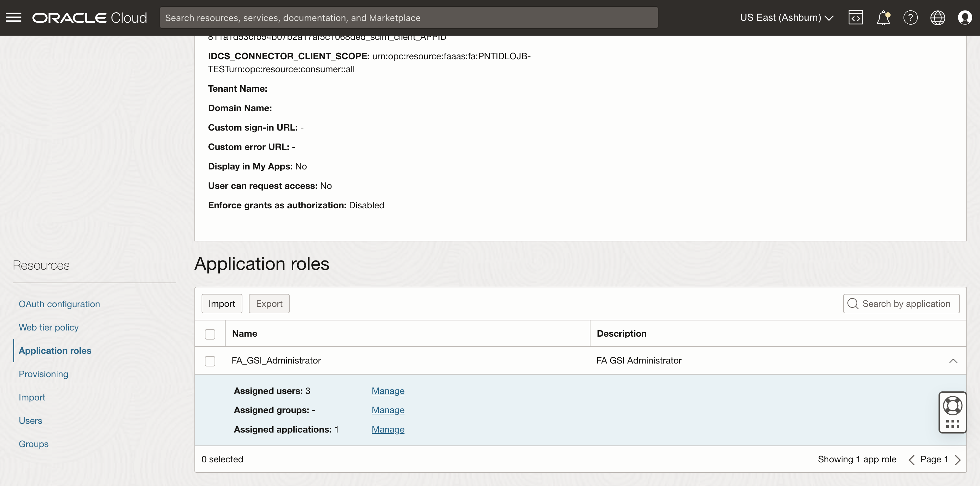Open OAuth configuration from the sidebar
The width and height of the screenshot is (980, 486).
click(x=59, y=304)
